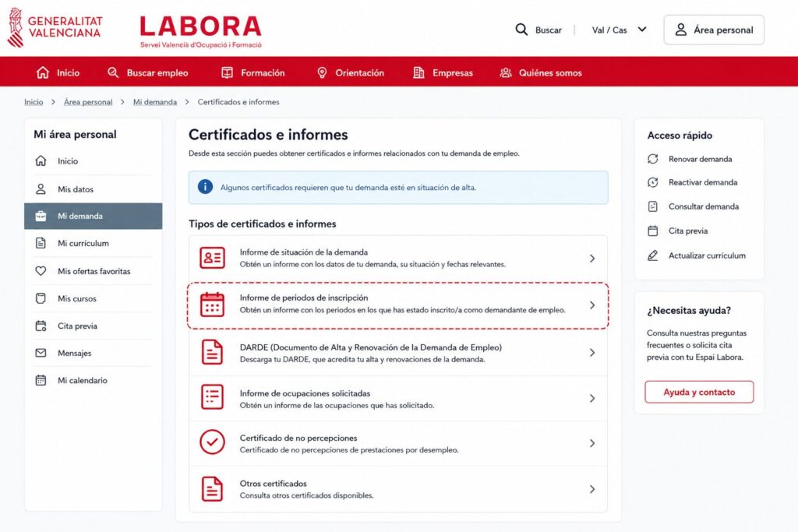Click Actualizar currículum quick access
This screenshot has height=532, width=798.
pyautogui.click(x=696, y=255)
